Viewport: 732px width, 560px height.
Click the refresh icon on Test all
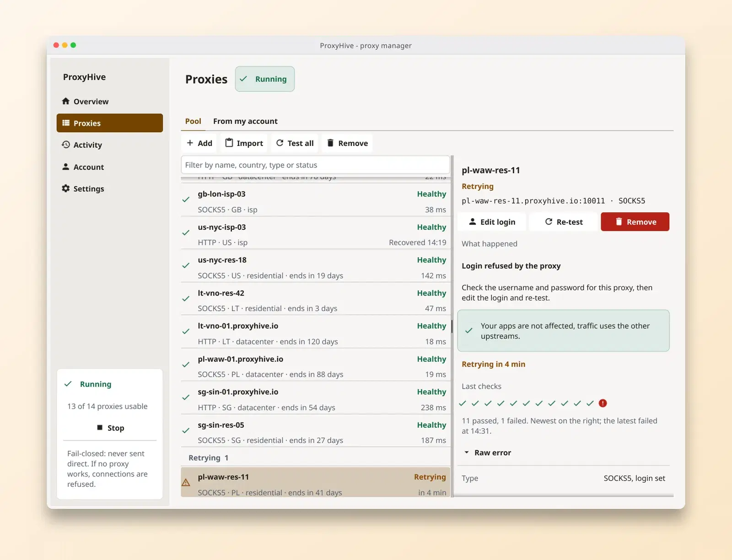point(280,143)
